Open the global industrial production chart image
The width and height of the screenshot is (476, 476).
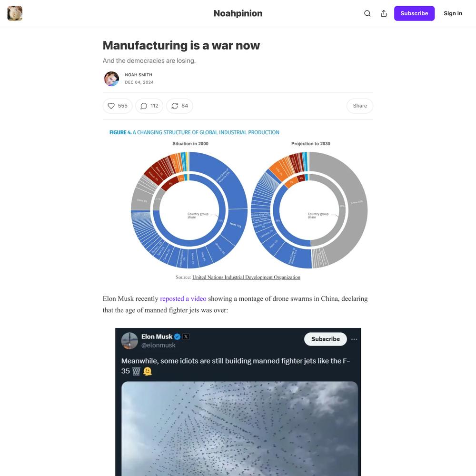tap(238, 200)
